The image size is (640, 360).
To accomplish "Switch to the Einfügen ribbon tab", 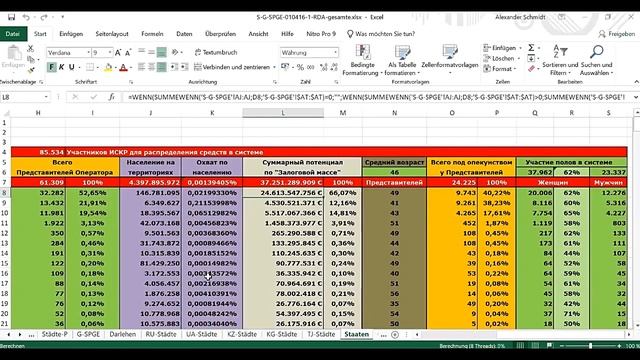I will [x=71, y=34].
